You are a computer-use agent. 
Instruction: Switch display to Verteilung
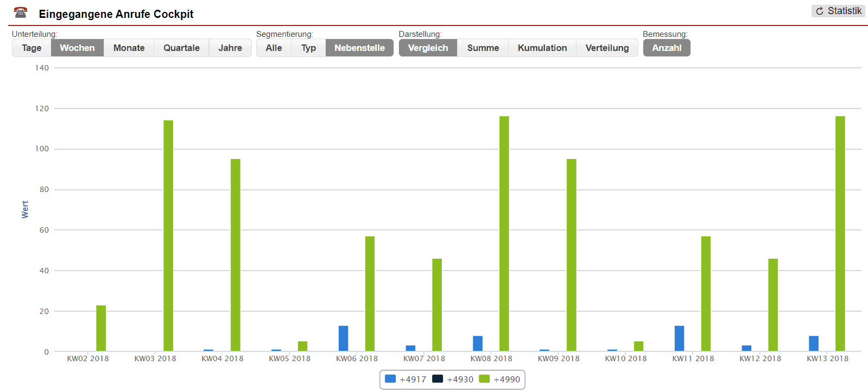[x=607, y=48]
